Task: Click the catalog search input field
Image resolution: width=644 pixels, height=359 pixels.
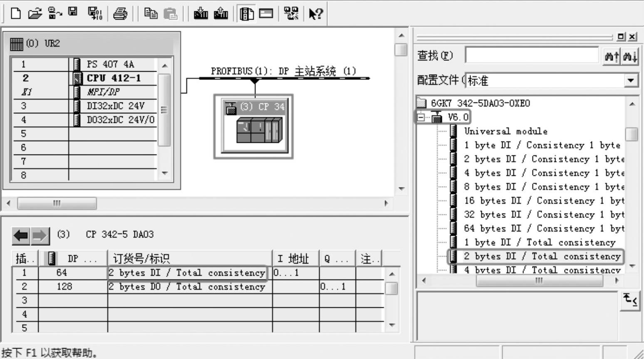Action: click(x=532, y=55)
